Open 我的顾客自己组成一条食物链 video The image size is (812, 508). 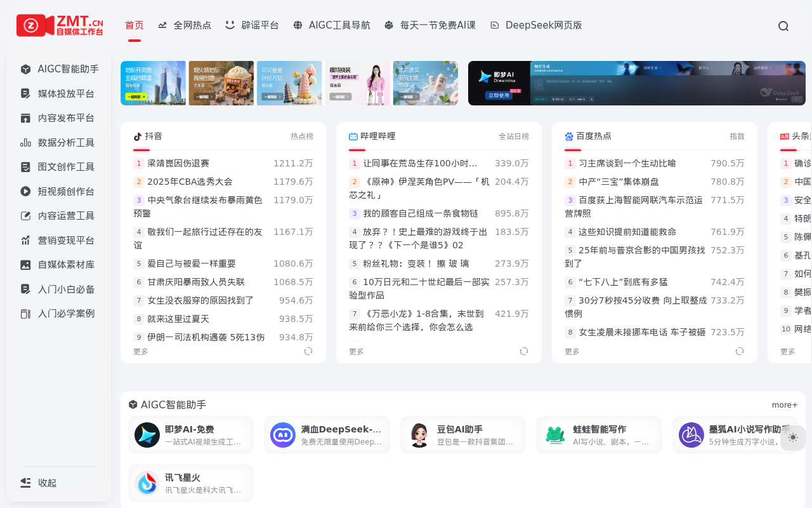click(x=421, y=213)
